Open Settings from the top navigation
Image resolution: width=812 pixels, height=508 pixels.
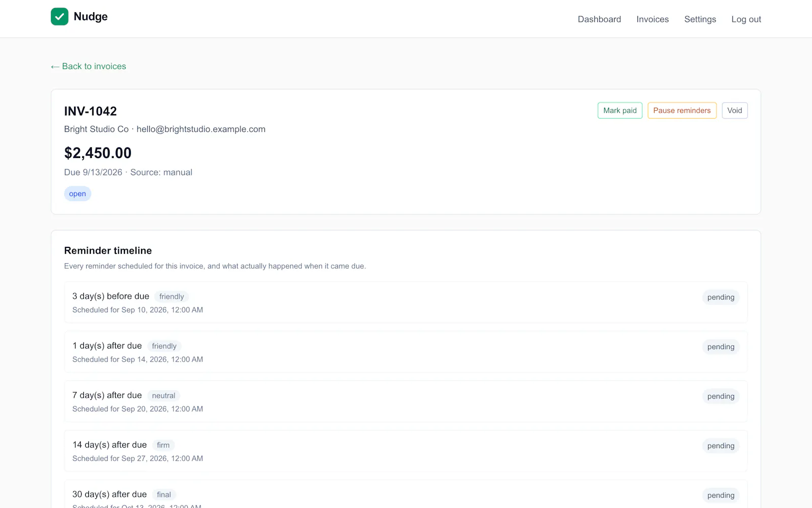700,19
